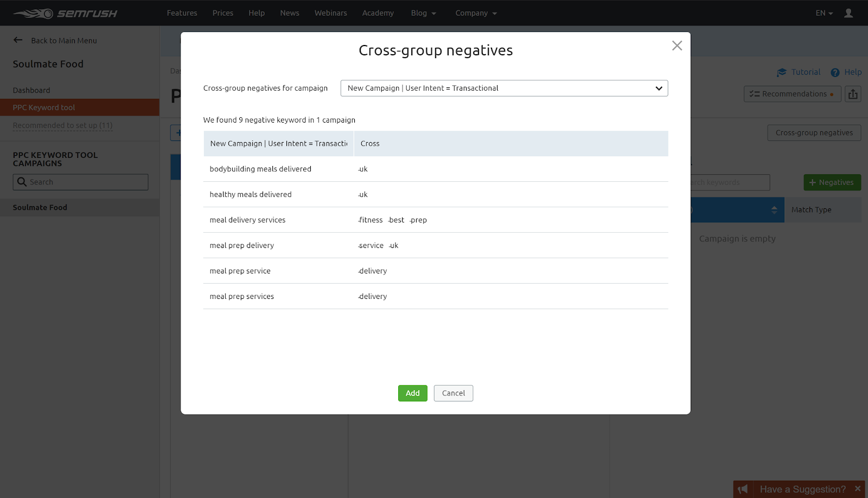
Task: Click the Tutorial graduation cap icon
Action: tap(782, 72)
